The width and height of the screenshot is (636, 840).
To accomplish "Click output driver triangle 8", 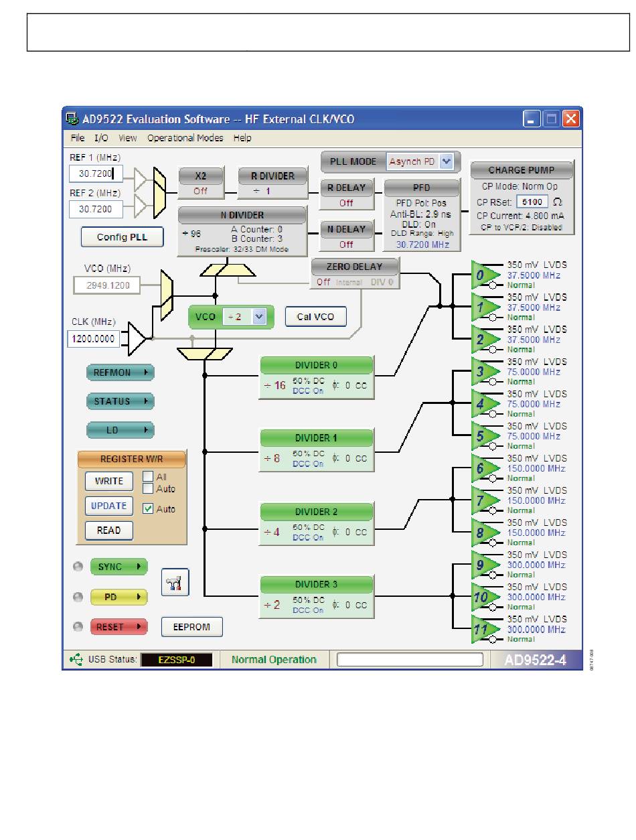I will pyautogui.click(x=485, y=532).
